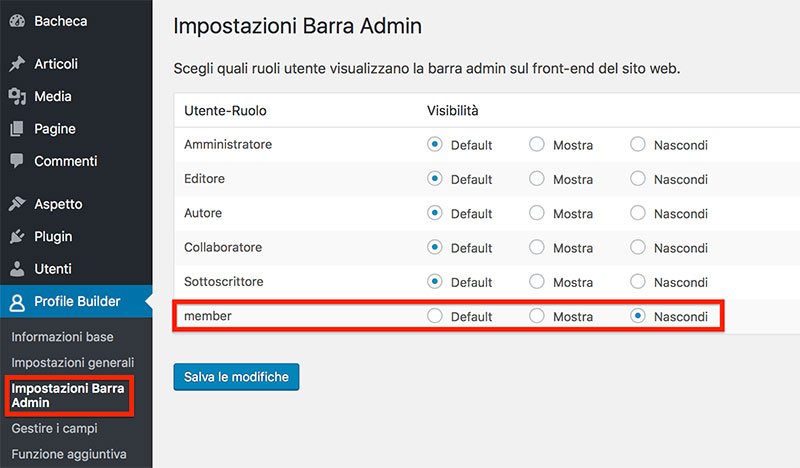Select Nascondi for Amministratore role
This screenshot has width=800, height=468.
coord(638,144)
